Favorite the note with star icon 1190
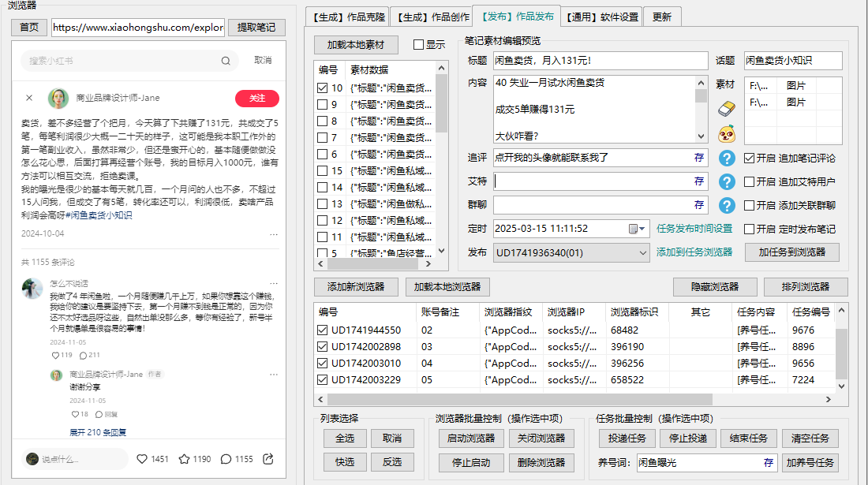 (x=185, y=459)
